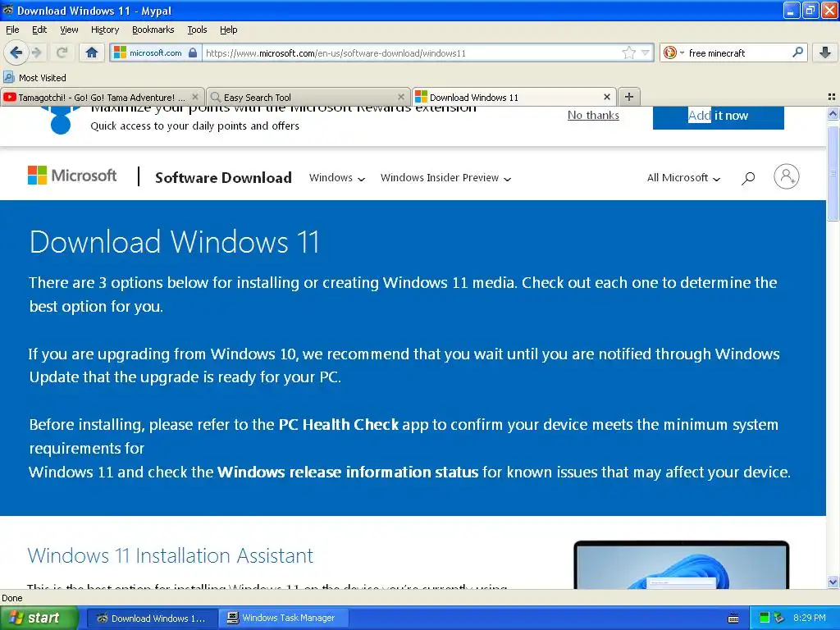Open the Home page button
840x630 pixels.
92,52
